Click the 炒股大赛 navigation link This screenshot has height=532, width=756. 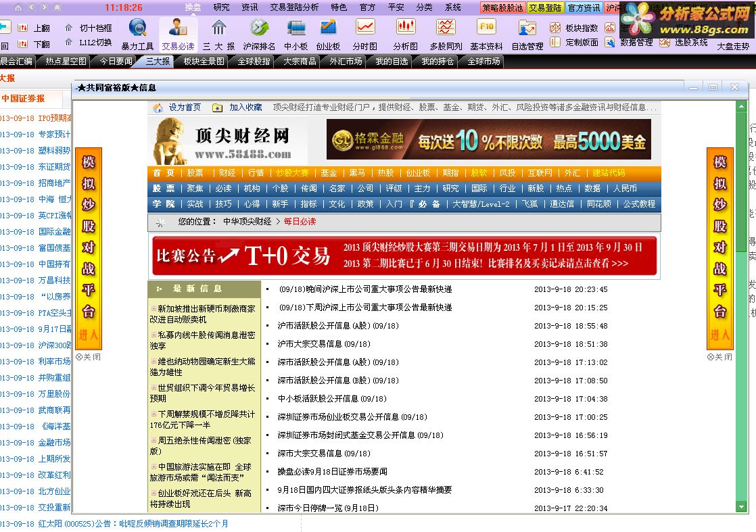pyautogui.click(x=292, y=173)
